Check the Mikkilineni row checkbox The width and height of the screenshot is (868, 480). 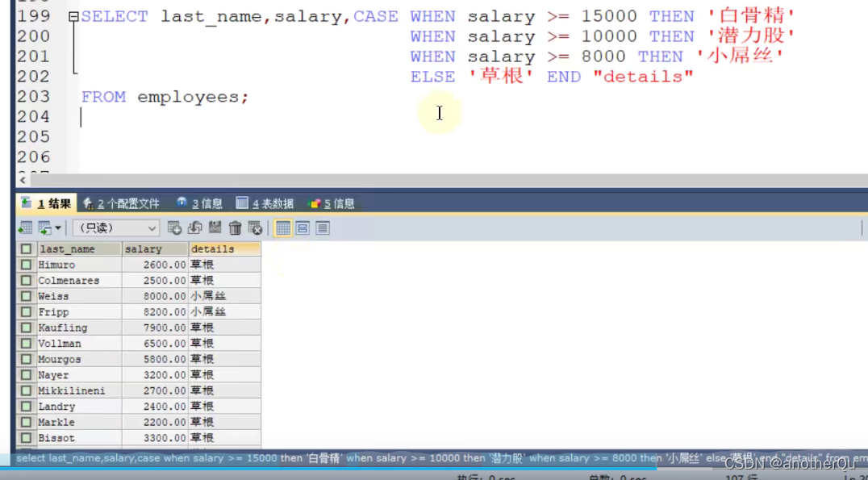26,391
